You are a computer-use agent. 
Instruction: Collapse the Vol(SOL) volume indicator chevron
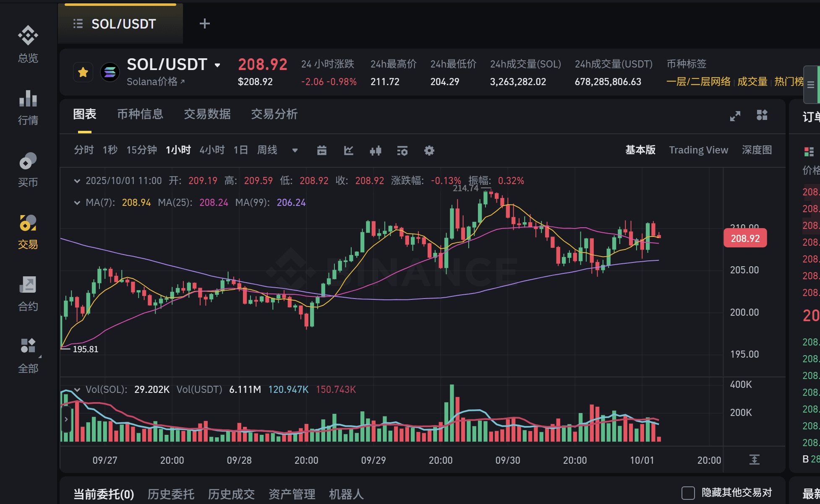[x=77, y=390]
